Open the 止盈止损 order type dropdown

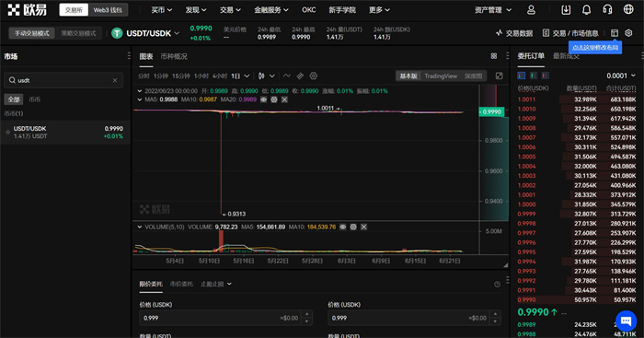pos(216,285)
